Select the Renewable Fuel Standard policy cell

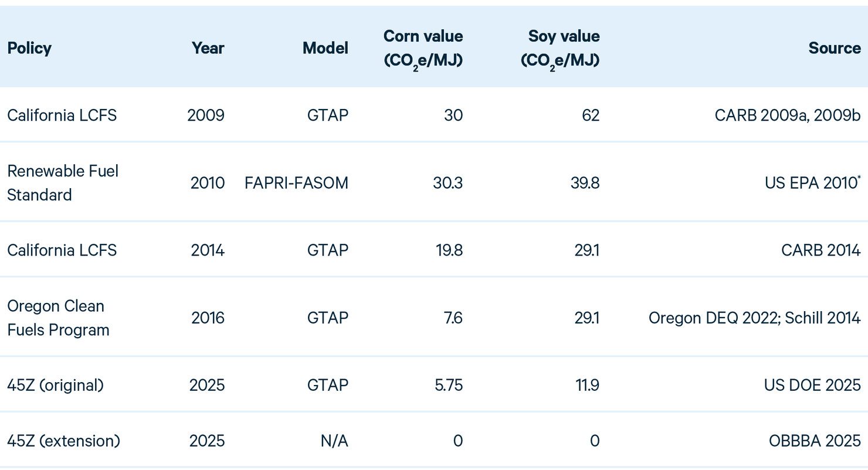tap(63, 183)
